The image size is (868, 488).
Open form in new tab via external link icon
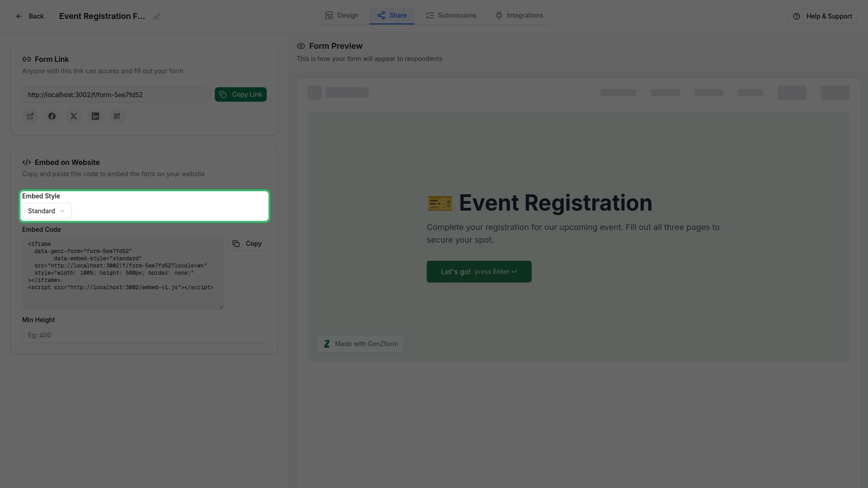(30, 116)
